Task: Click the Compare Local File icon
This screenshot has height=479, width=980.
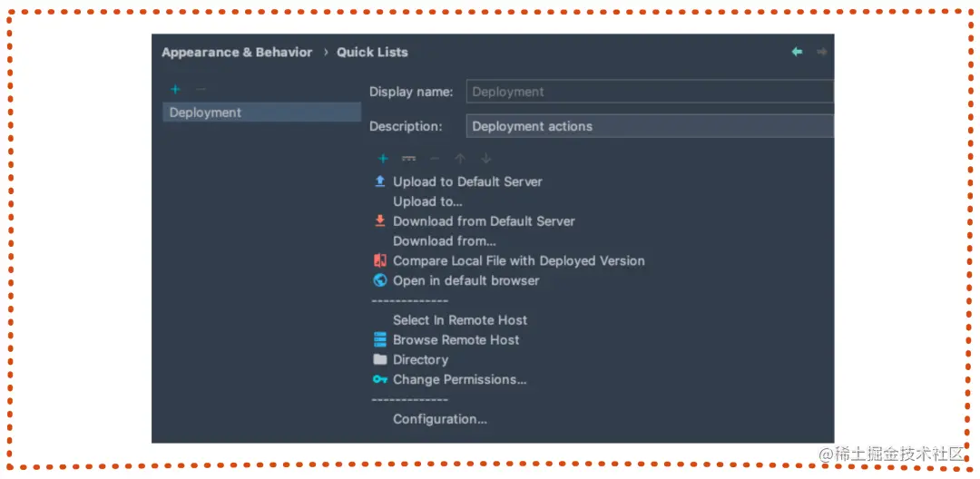Action: point(380,261)
